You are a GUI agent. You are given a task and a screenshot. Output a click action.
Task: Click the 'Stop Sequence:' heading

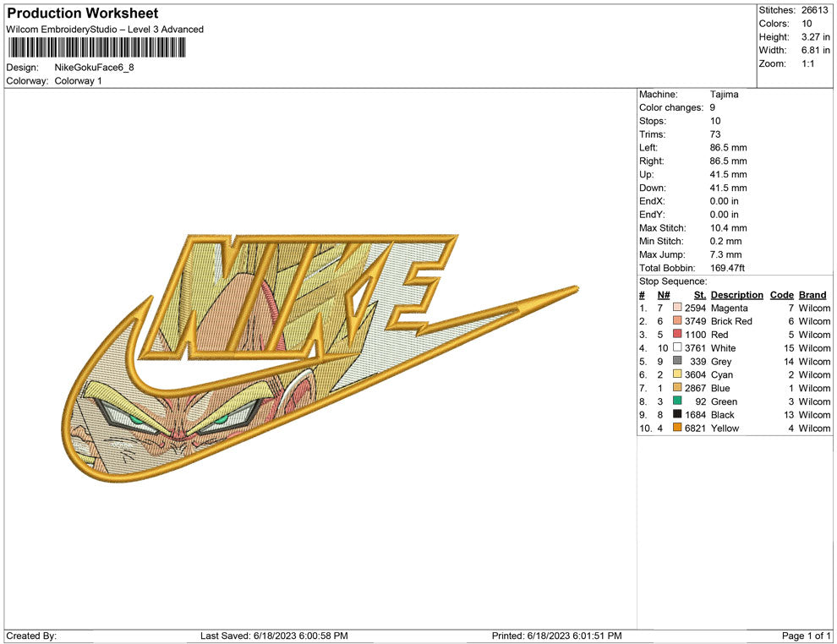click(673, 281)
